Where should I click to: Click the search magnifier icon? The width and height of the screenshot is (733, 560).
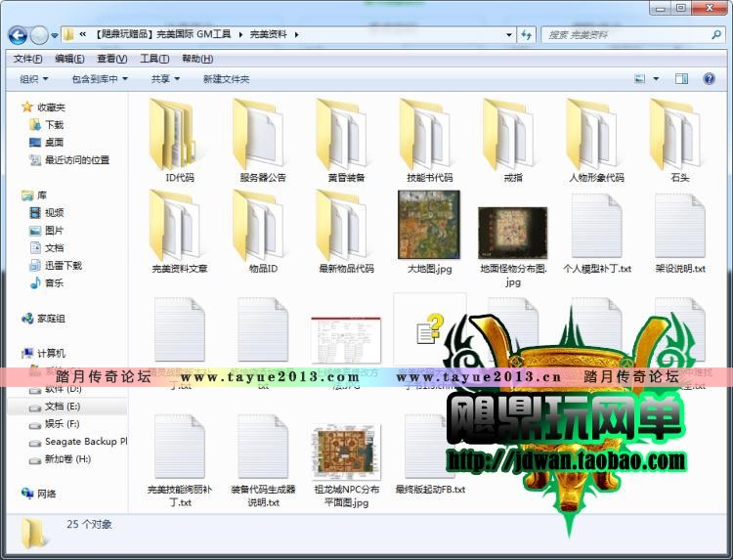click(716, 35)
